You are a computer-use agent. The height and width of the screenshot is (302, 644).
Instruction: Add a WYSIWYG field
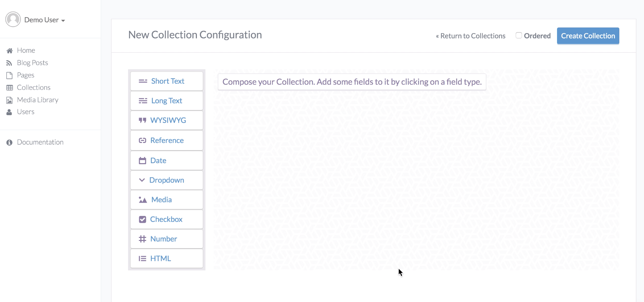[167, 120]
